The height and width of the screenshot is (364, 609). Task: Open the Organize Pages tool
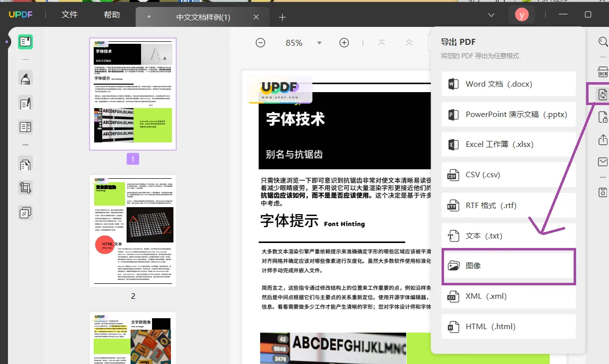click(x=25, y=163)
